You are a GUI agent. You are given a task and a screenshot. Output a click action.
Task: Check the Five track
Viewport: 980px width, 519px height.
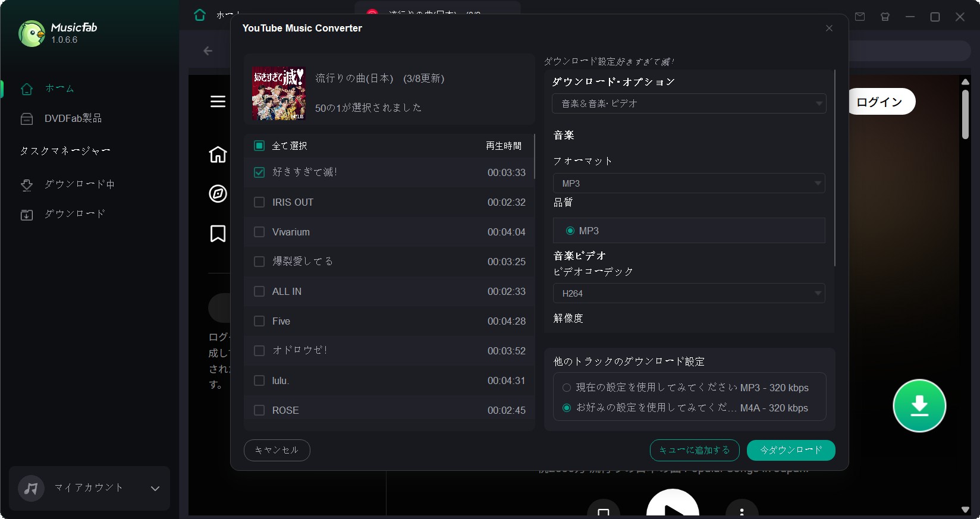[259, 321]
